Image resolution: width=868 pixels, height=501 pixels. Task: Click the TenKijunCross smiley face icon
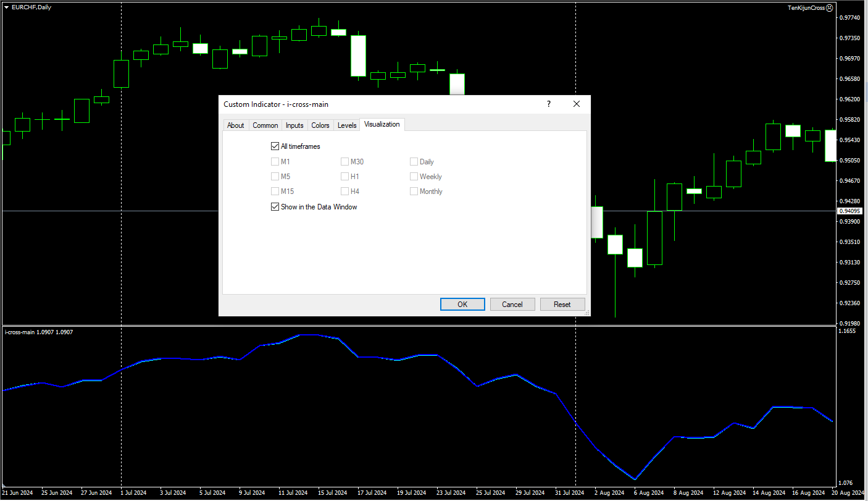point(830,8)
